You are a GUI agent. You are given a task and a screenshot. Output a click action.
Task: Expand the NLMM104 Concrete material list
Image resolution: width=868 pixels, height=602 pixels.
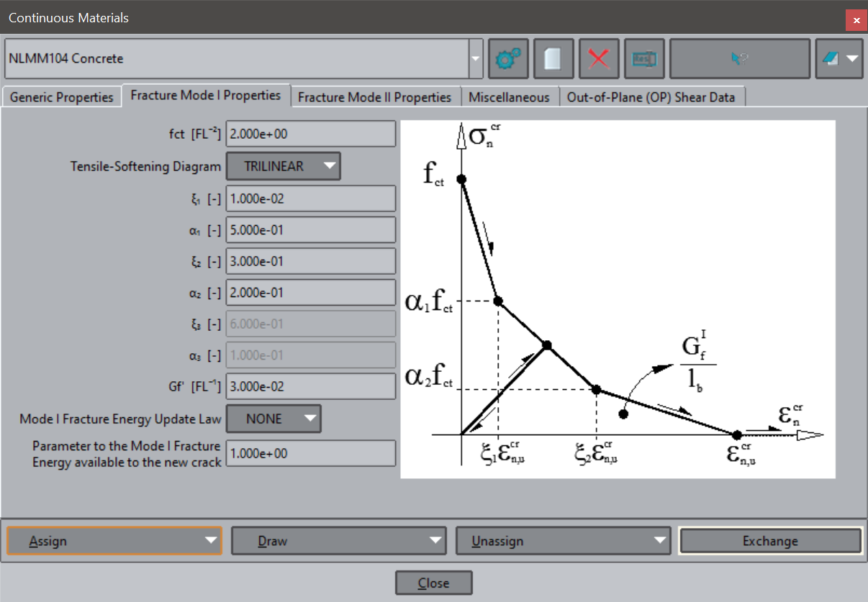(x=476, y=59)
